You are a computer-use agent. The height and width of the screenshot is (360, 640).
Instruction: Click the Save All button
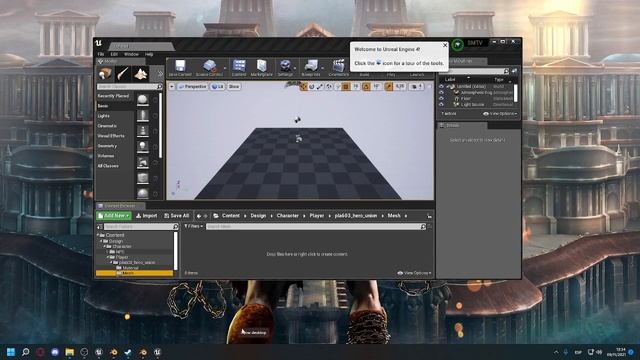click(x=176, y=216)
